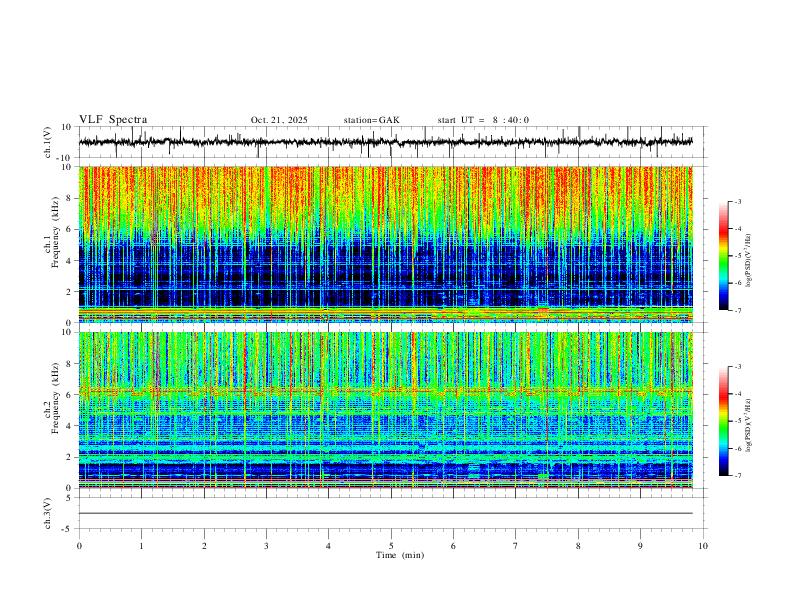
Task: Click the "start UT = 8 :40: 0" text
Action: coord(483,120)
